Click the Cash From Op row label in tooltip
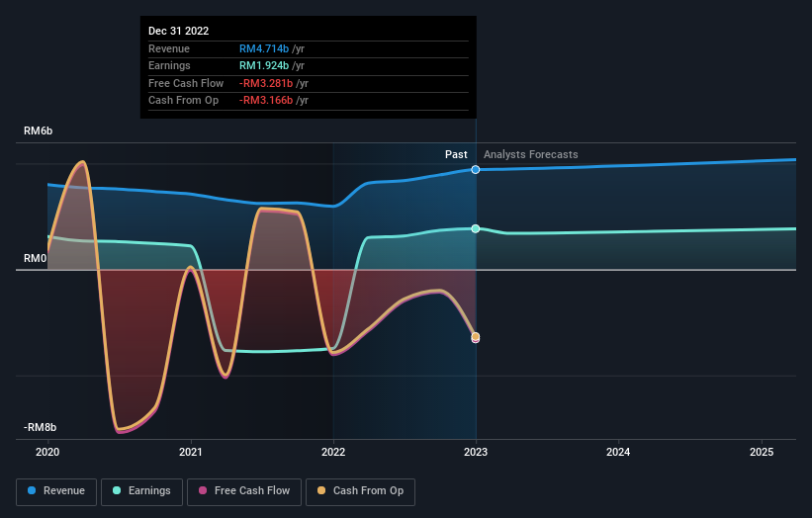This screenshot has height=518, width=812. [x=183, y=101]
